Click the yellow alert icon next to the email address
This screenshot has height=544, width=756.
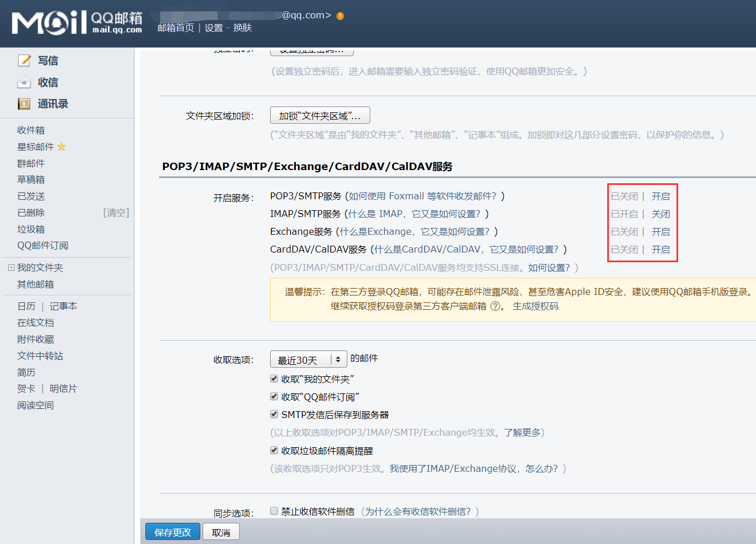[339, 15]
